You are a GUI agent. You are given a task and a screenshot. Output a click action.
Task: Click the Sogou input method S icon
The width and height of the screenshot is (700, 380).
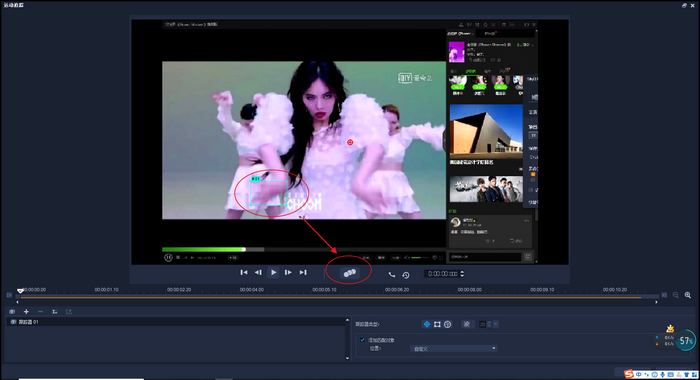pos(629,374)
